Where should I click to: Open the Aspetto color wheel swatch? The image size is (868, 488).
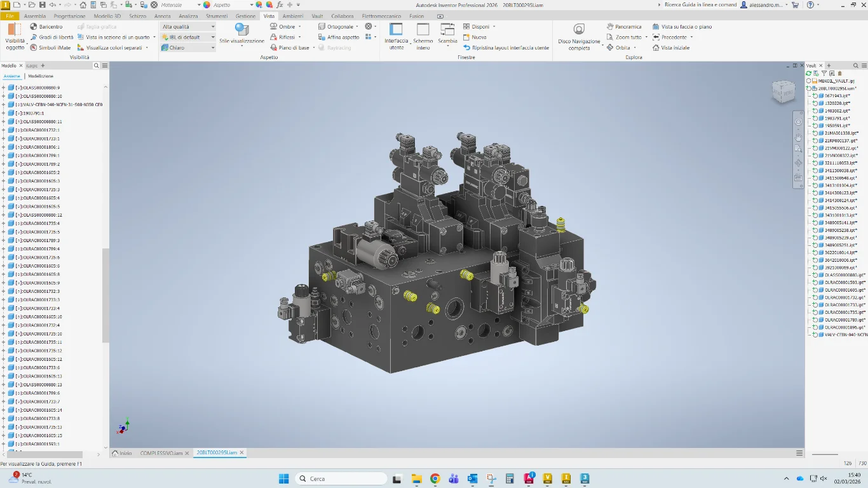[207, 4]
